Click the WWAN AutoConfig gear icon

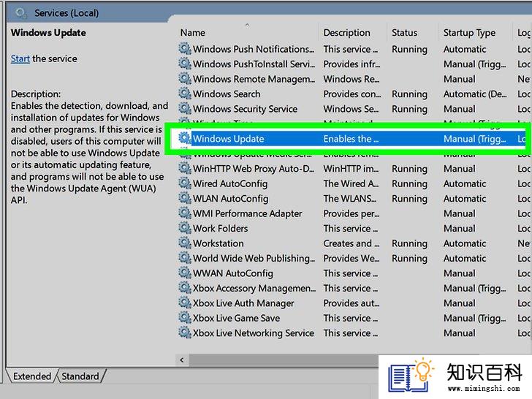(185, 273)
